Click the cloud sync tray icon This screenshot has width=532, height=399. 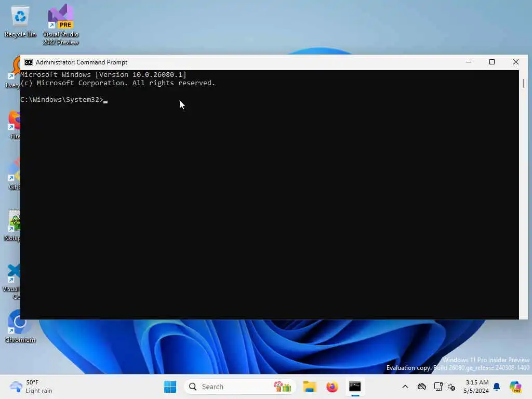(422, 387)
